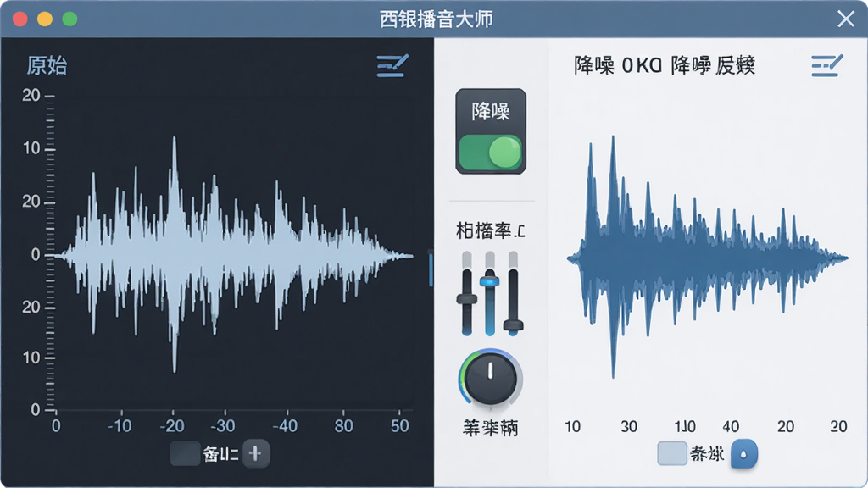Image resolution: width=868 pixels, height=488 pixels.
Task: Click the 原始 panel heading
Action: click(x=47, y=66)
